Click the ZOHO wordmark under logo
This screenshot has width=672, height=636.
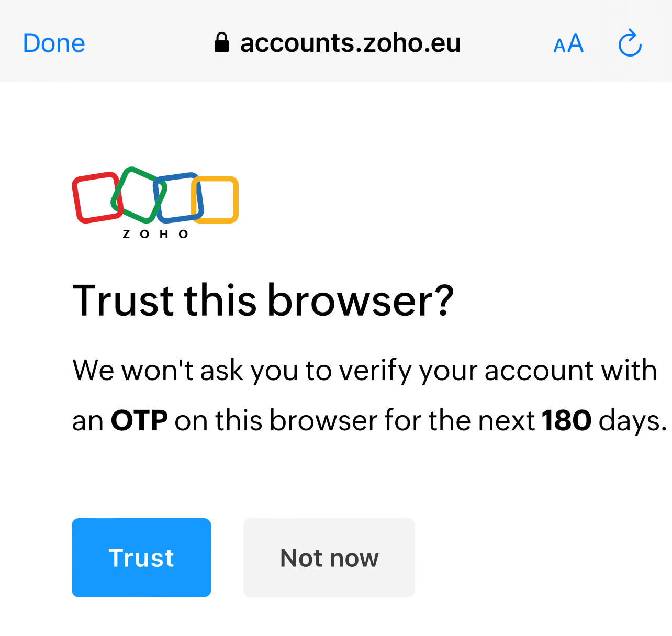tap(155, 235)
